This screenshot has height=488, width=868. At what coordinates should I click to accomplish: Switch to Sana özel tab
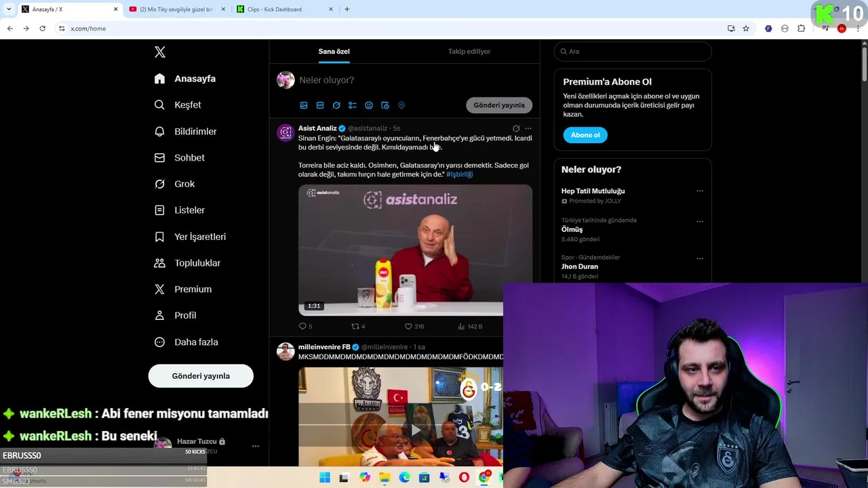coord(334,52)
